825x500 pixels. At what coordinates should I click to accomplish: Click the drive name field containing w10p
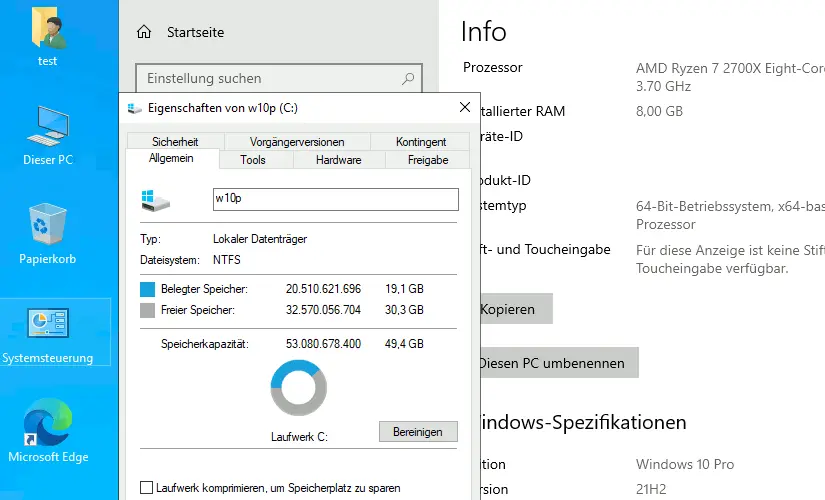pos(336,199)
